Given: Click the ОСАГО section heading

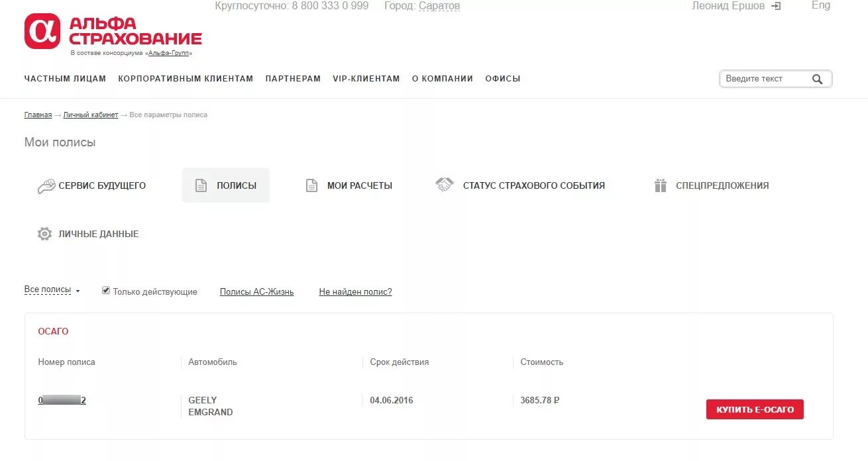Looking at the screenshot, I should (53, 331).
